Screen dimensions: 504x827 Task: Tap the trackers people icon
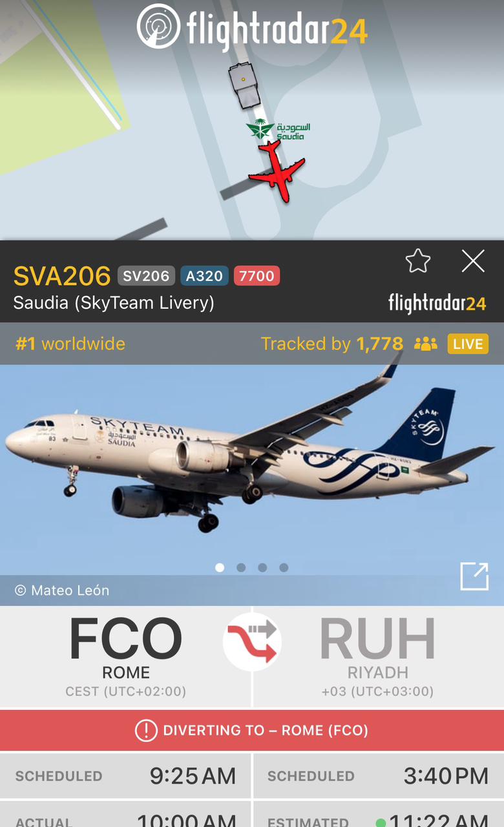(426, 344)
